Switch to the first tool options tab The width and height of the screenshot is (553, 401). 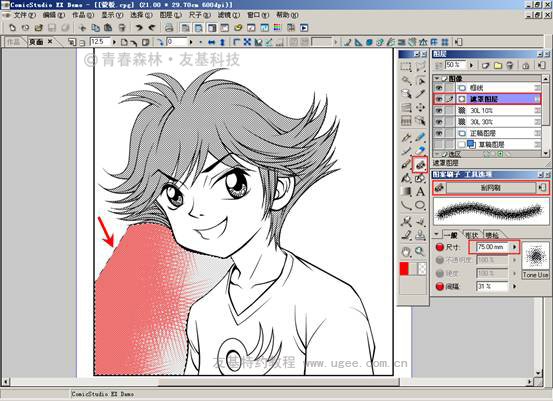(x=450, y=235)
